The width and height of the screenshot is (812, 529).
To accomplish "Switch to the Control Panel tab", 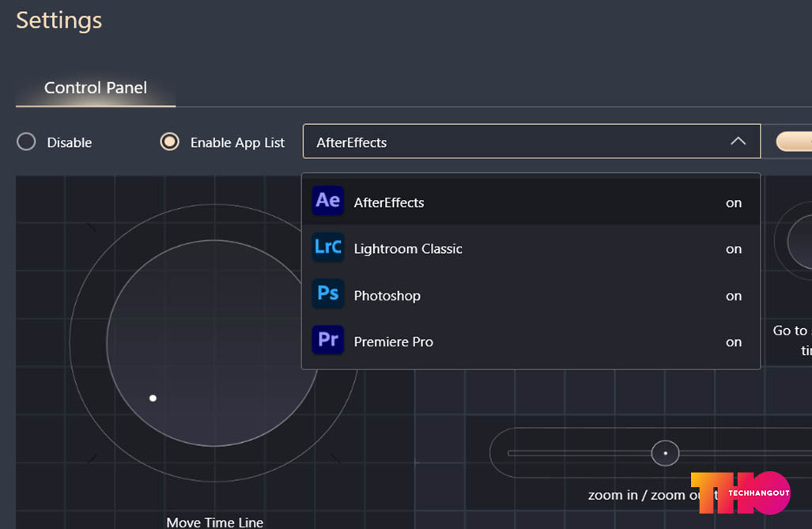I will [x=96, y=88].
